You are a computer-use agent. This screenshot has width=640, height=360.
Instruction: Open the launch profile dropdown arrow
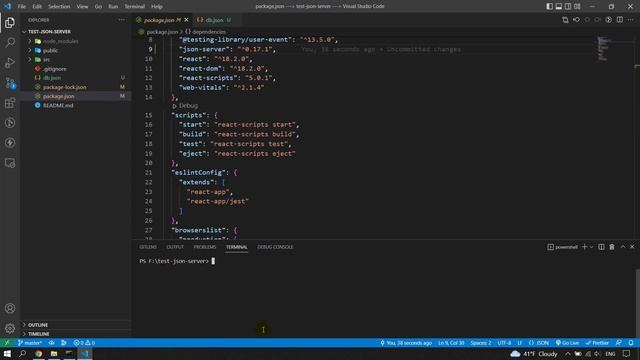tap(591, 247)
